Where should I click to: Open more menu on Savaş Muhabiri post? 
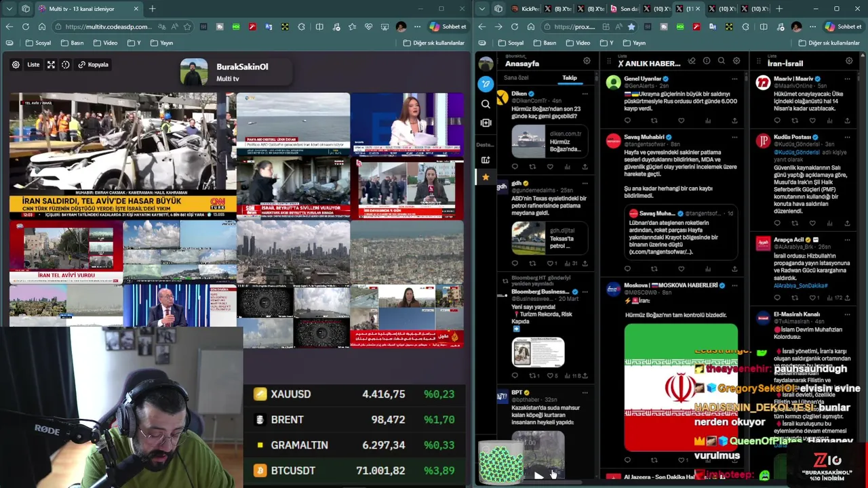click(x=734, y=137)
